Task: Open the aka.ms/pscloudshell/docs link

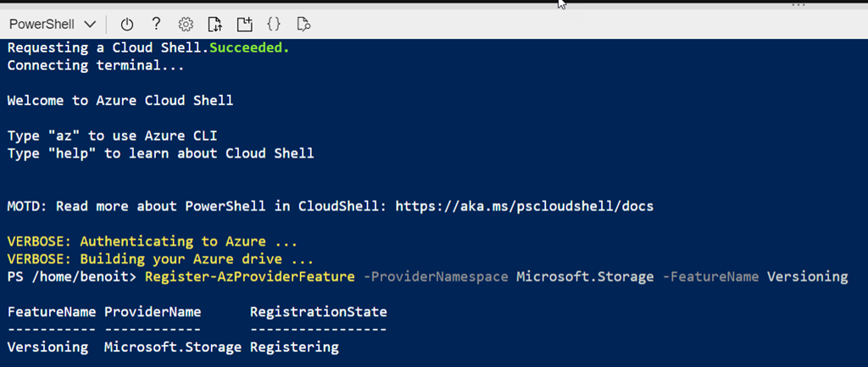Action: click(x=525, y=206)
